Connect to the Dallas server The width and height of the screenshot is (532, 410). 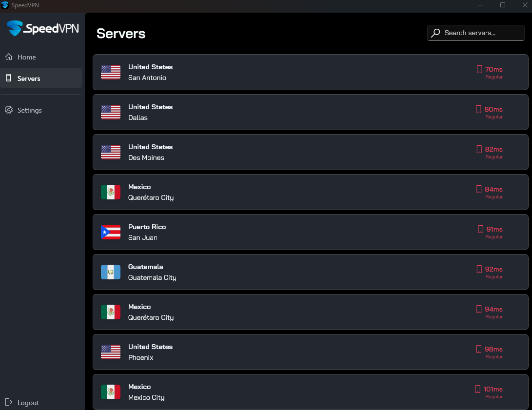click(x=310, y=112)
